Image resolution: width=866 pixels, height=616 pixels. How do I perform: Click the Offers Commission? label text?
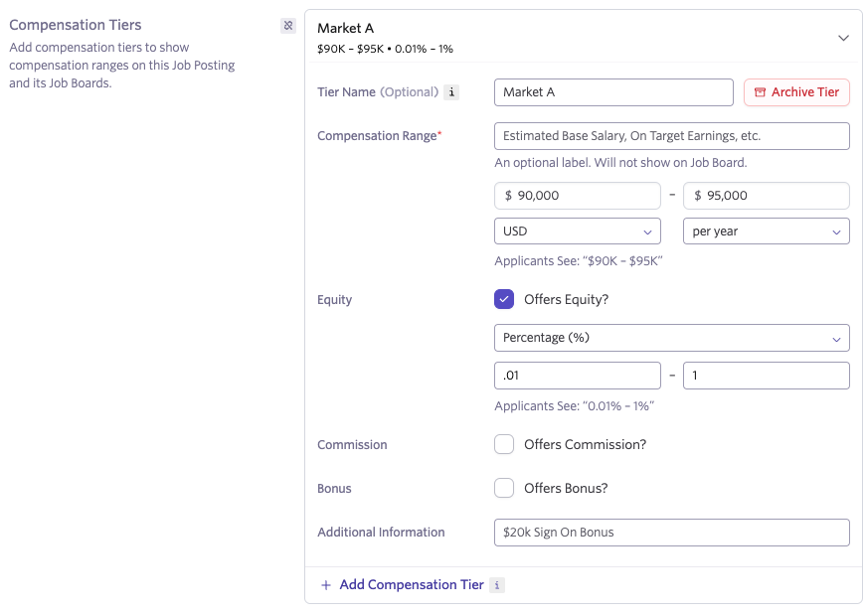(x=585, y=444)
